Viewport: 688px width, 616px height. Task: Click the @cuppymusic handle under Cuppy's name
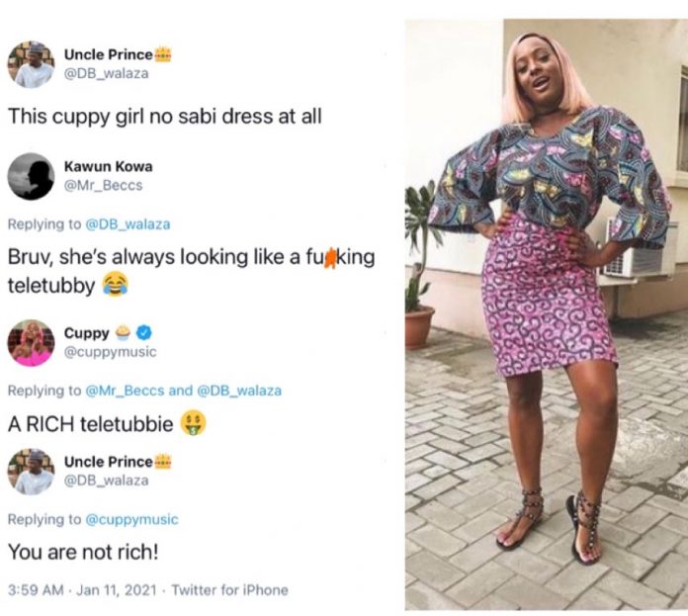(110, 352)
